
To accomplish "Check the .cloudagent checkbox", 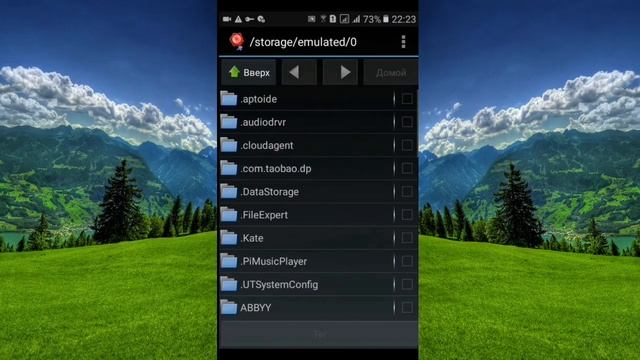I will [x=407, y=145].
